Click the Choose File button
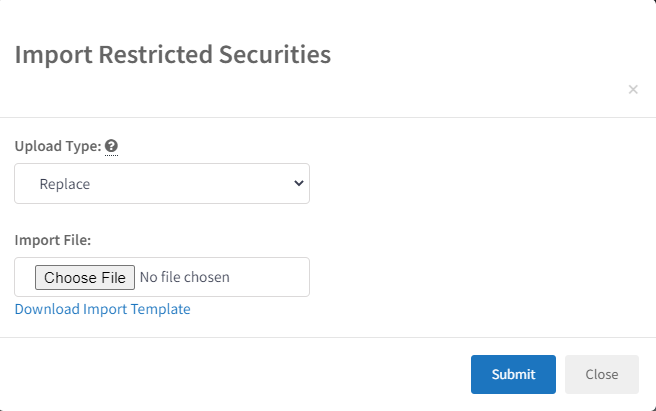 [x=85, y=277]
